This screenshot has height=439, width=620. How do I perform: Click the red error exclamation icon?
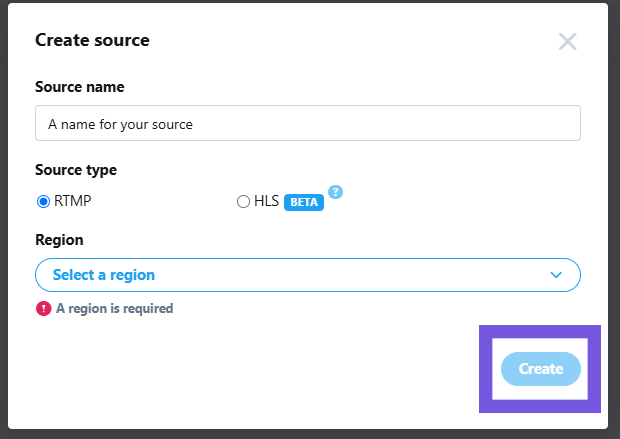(43, 308)
